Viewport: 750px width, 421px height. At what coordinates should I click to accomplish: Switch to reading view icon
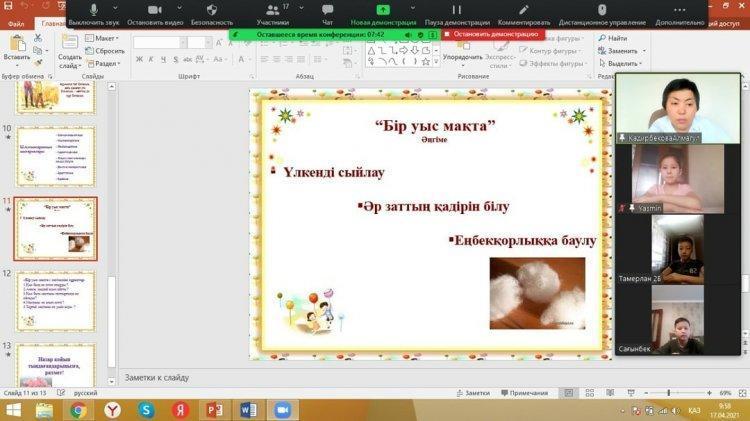coord(610,393)
